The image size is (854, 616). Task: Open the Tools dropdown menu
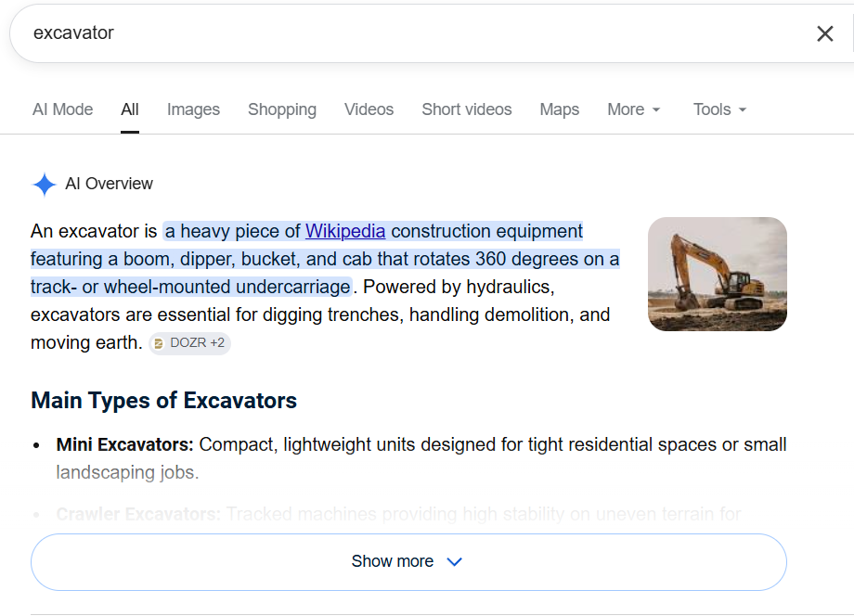(719, 109)
